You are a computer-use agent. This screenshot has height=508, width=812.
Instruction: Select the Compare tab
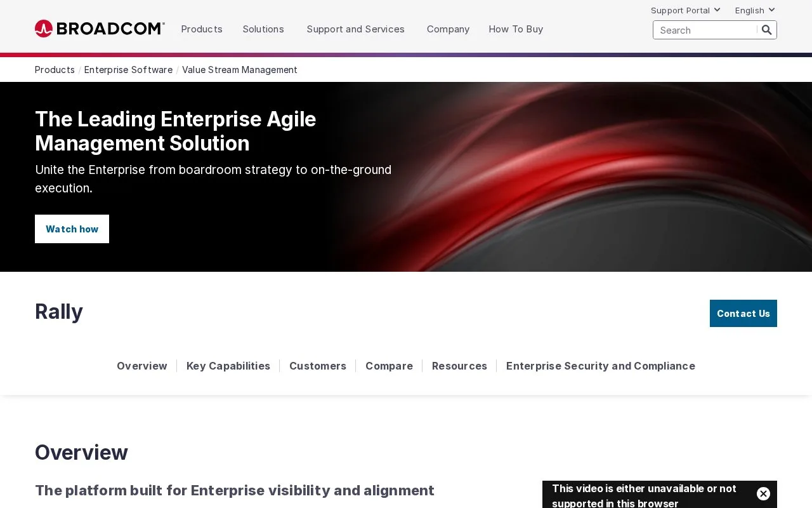coord(389,366)
